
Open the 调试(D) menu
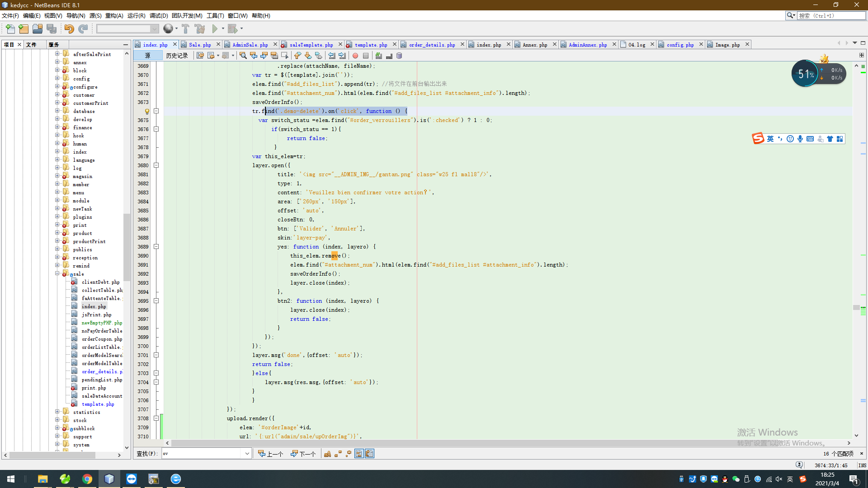click(158, 15)
